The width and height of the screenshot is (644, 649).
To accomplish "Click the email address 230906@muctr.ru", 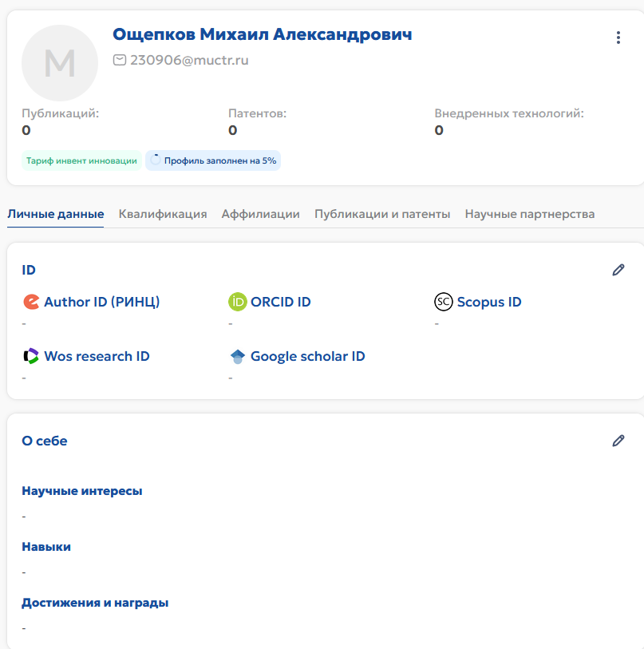I will click(189, 60).
